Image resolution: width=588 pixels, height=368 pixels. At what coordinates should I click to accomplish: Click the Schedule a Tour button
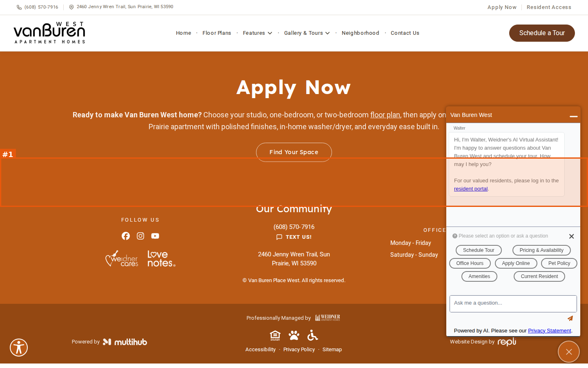(542, 33)
